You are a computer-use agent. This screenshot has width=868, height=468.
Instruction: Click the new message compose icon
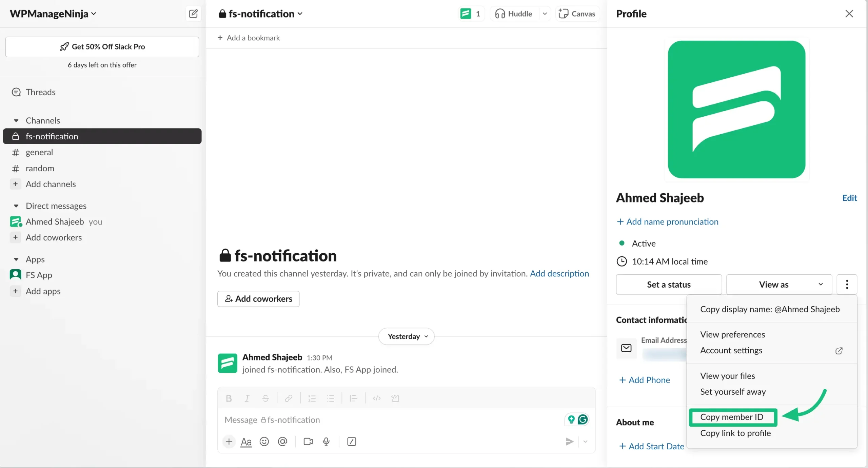pos(193,14)
